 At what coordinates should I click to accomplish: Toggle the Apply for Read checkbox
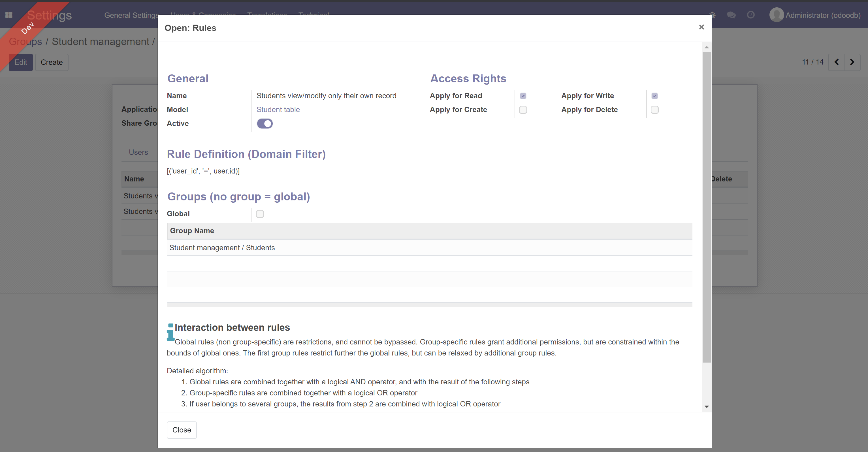[522, 96]
